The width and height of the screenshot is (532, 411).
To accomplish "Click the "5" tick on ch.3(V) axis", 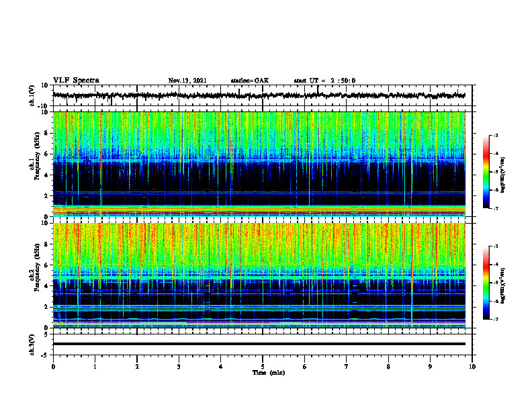I will (x=46, y=334).
